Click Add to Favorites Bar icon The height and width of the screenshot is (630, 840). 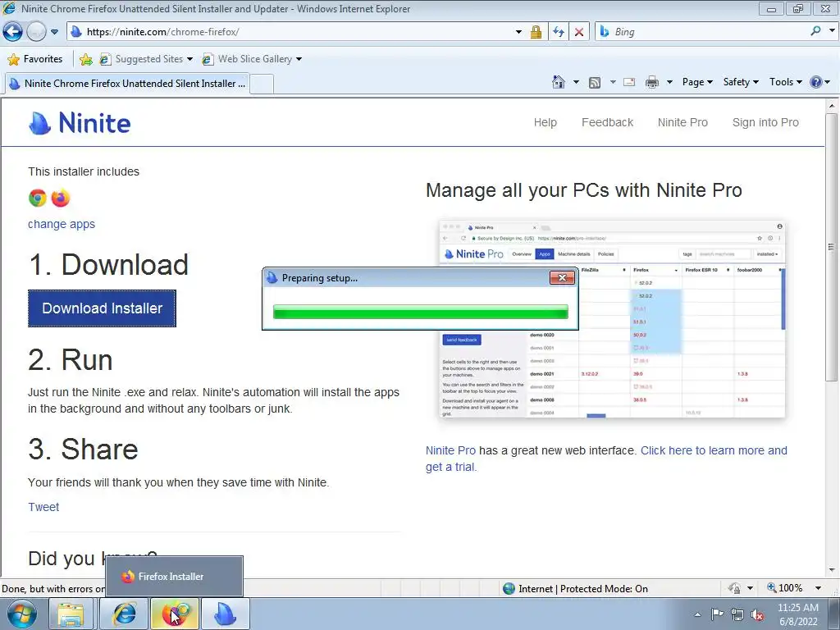click(85, 59)
